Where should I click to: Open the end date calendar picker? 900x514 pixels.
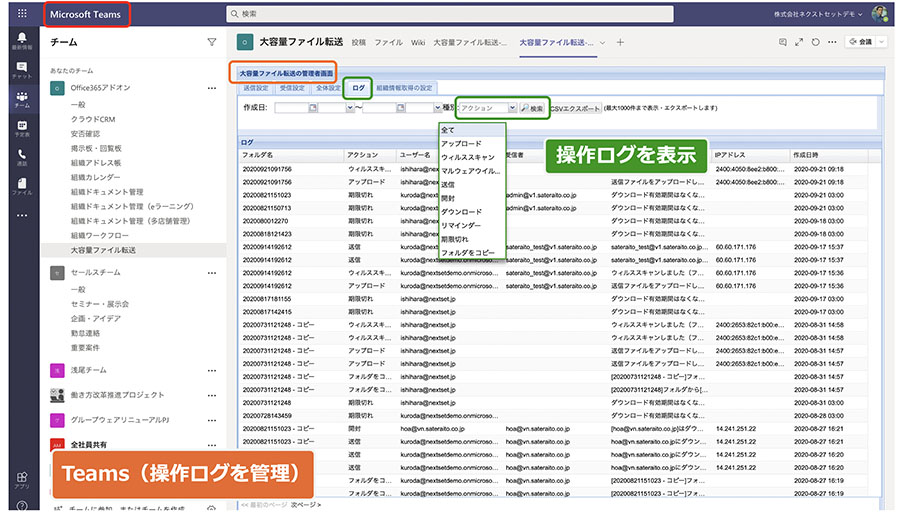pyautogui.click(x=401, y=108)
